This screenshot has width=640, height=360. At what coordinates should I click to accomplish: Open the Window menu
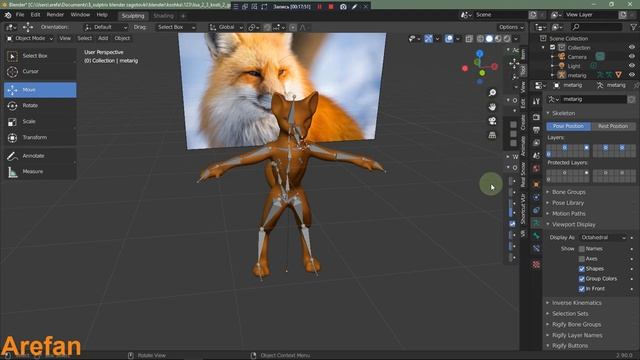[80, 15]
